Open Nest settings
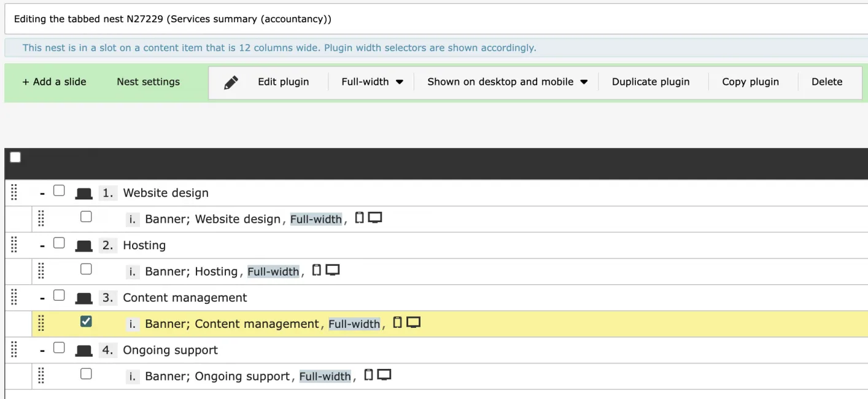The width and height of the screenshot is (868, 399). (147, 81)
